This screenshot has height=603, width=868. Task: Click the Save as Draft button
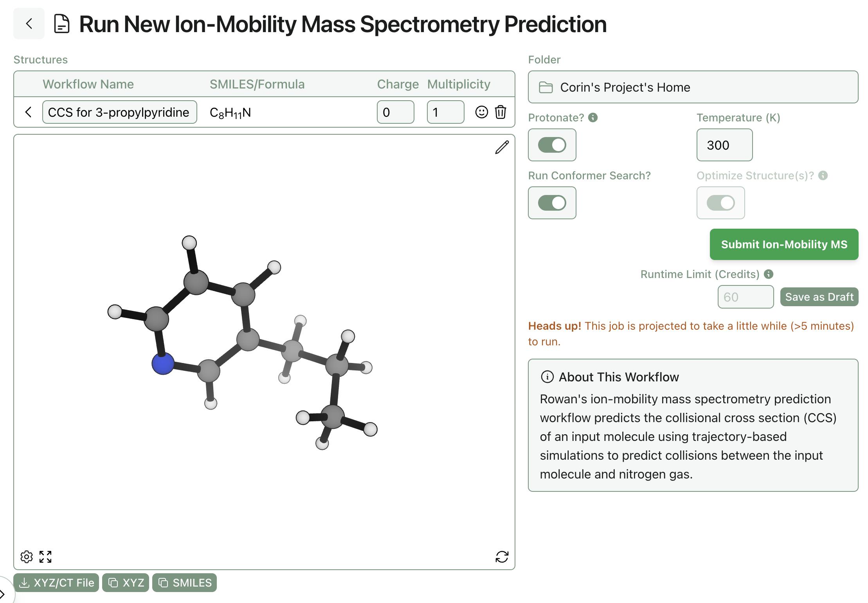819,297
